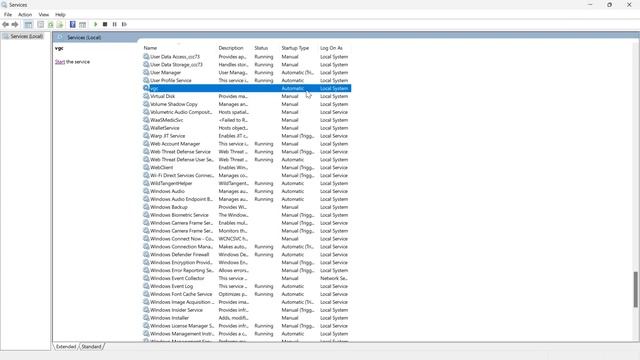Image resolution: width=640 pixels, height=360 pixels.
Task: Click the gear icon beside WebClient
Action: (146, 167)
